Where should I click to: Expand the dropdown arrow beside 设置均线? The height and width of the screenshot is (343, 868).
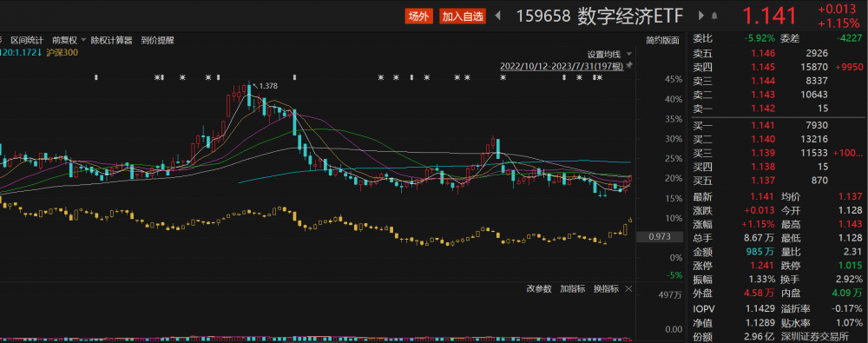pos(628,55)
